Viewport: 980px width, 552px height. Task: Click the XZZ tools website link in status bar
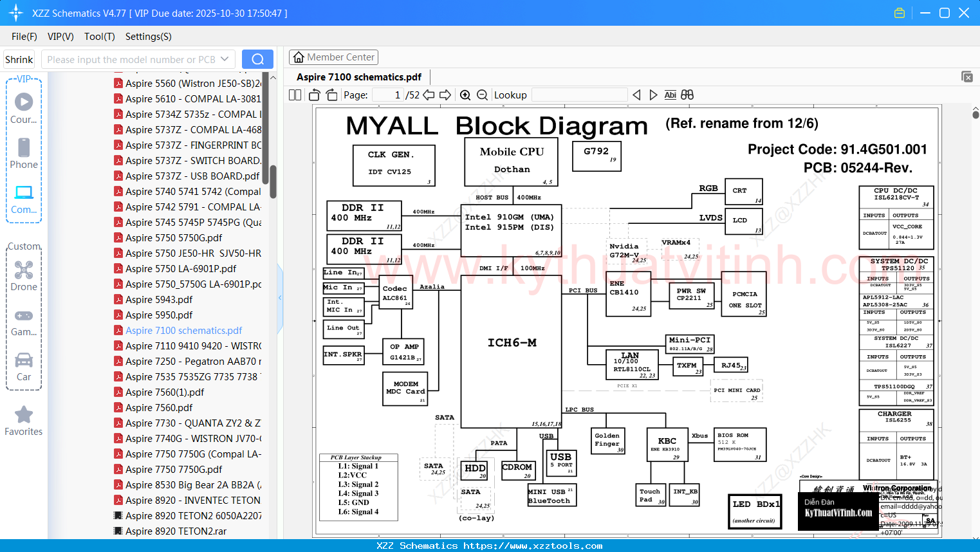pyautogui.click(x=533, y=546)
